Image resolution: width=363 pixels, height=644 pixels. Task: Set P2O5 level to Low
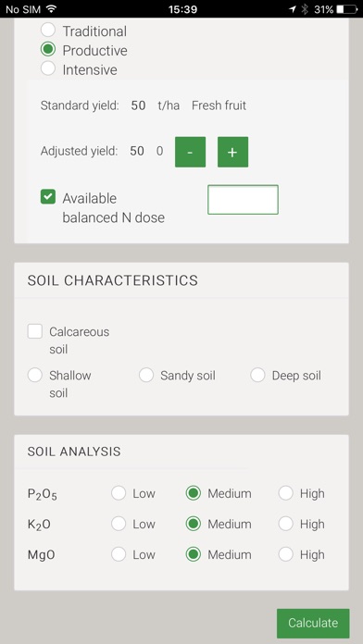[x=119, y=493]
